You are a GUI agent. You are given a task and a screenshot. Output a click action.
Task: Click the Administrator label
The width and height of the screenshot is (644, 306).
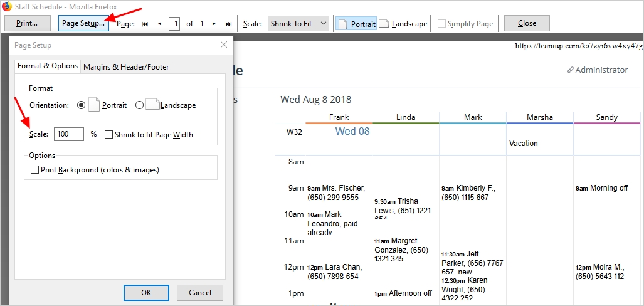click(601, 70)
